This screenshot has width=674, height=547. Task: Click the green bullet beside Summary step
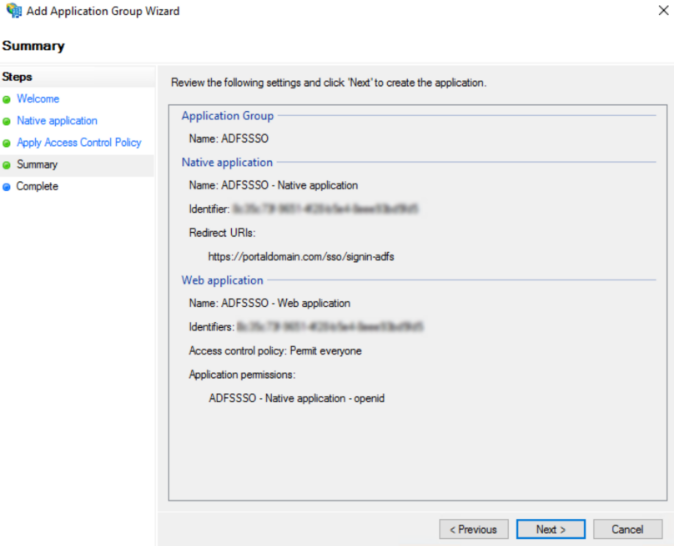point(7,165)
